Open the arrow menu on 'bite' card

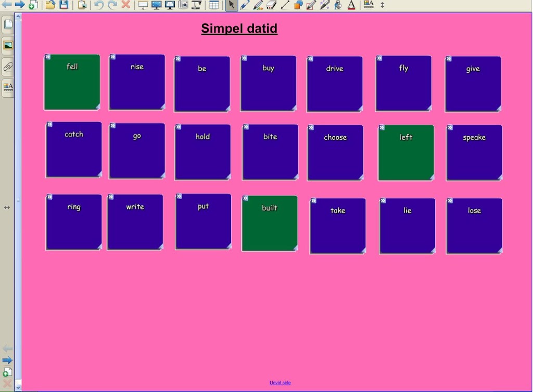click(x=246, y=127)
